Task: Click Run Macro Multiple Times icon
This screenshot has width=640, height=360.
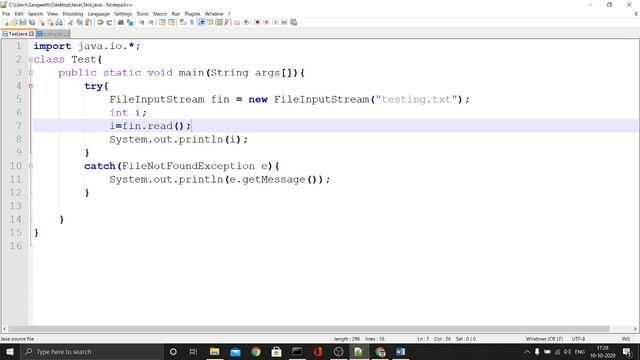Action: 284,22
